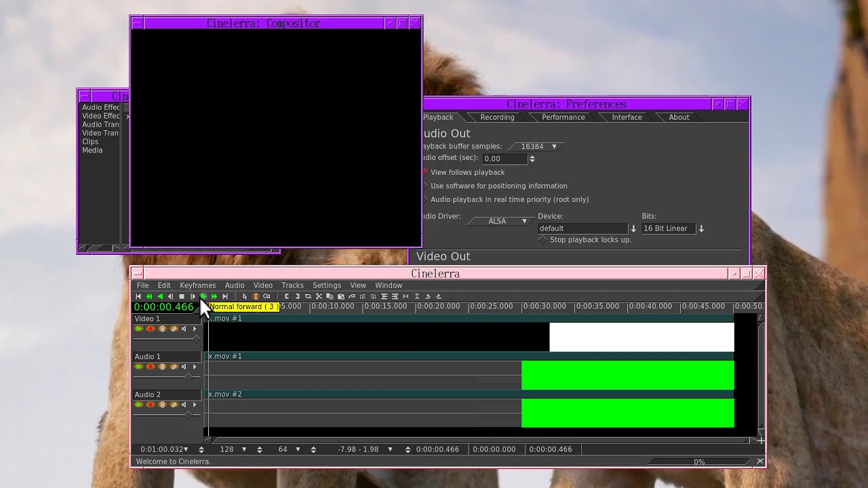Play fast forward in transport bar
This screenshot has height=488, width=868.
point(214,296)
